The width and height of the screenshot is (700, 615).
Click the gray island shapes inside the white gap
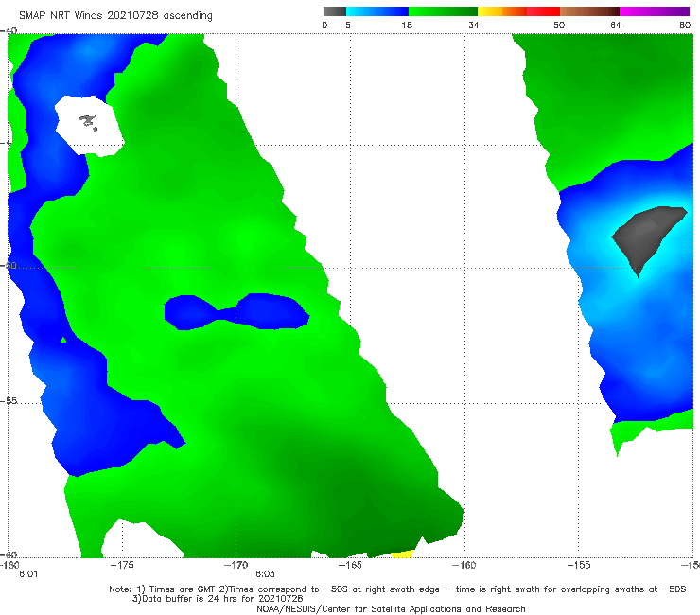(88, 122)
